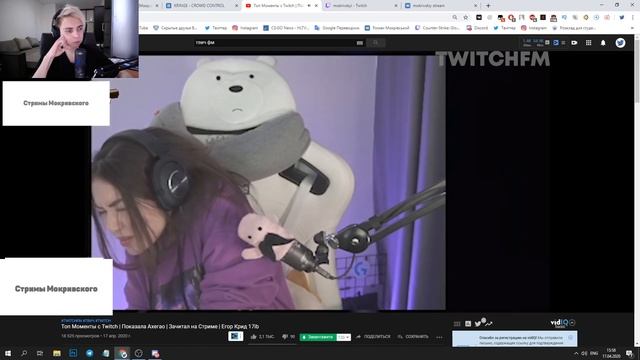The height and width of the screenshot is (360, 640).
Task: Open the YouTube account avatar menu
Action: coord(620,42)
